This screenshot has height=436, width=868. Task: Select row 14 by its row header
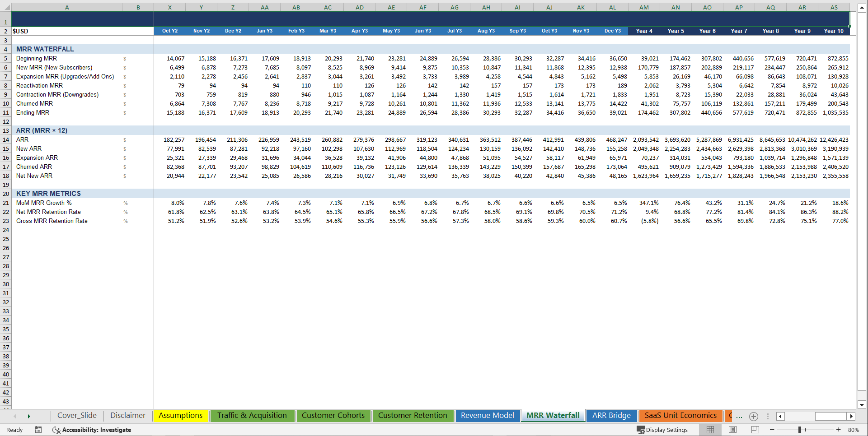[6, 139]
